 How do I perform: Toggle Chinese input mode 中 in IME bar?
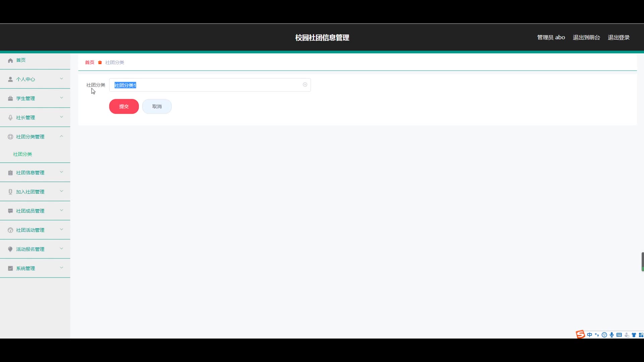click(590, 335)
